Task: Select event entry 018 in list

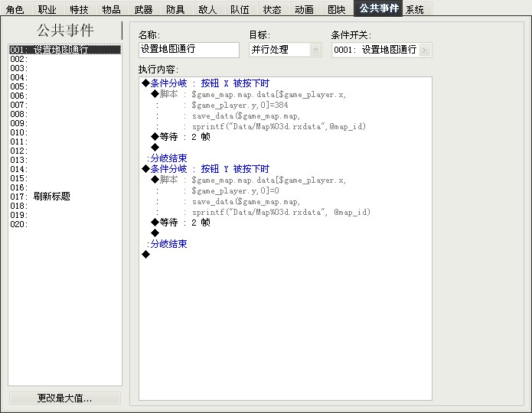Action: 65,206
